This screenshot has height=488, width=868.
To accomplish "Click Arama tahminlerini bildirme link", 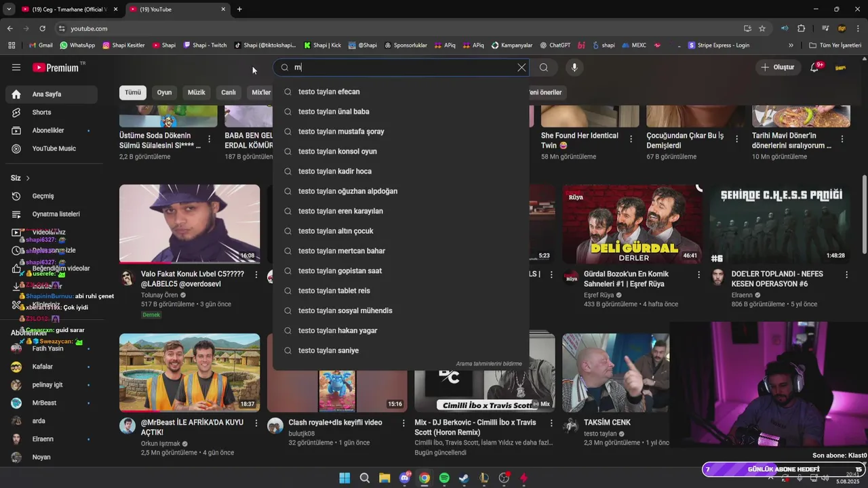I will point(489,364).
